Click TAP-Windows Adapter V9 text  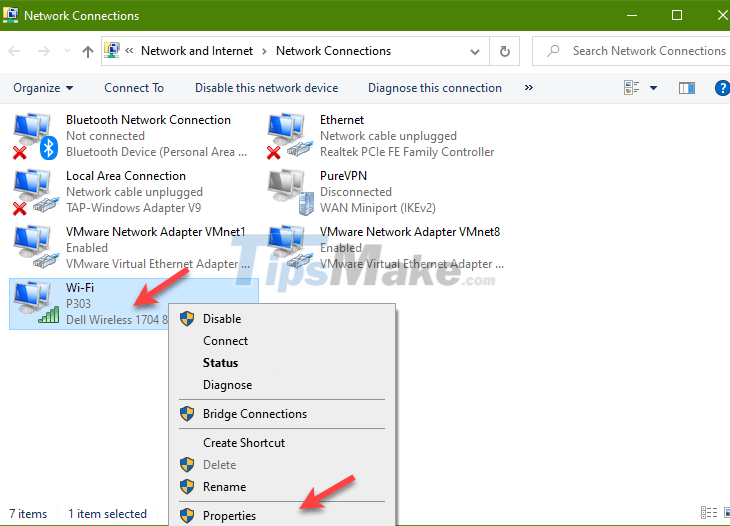pos(134,208)
